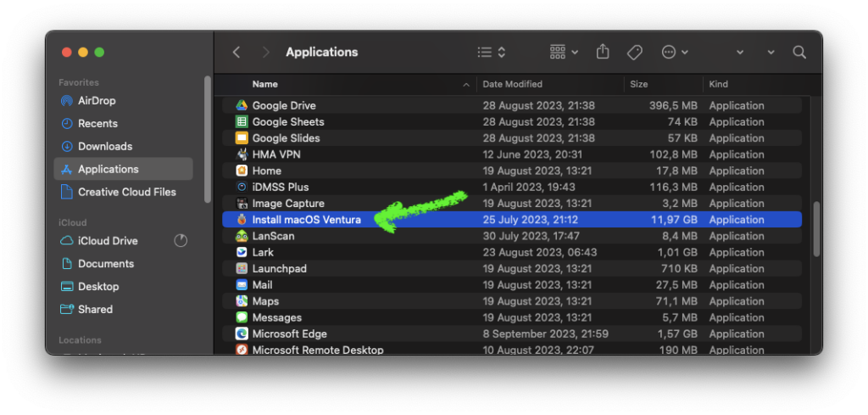Viewport: 868px width, 415px height.
Task: Sort by the Kind column header
Action: [719, 84]
